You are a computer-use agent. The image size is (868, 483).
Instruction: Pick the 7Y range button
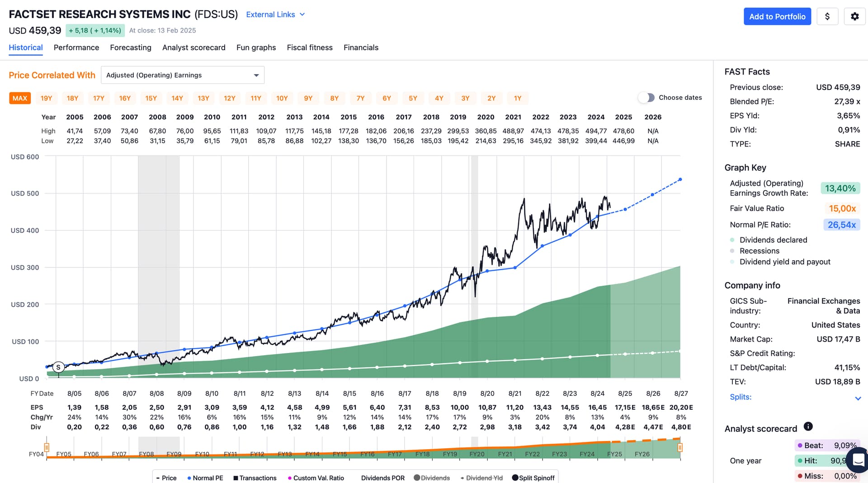360,98
